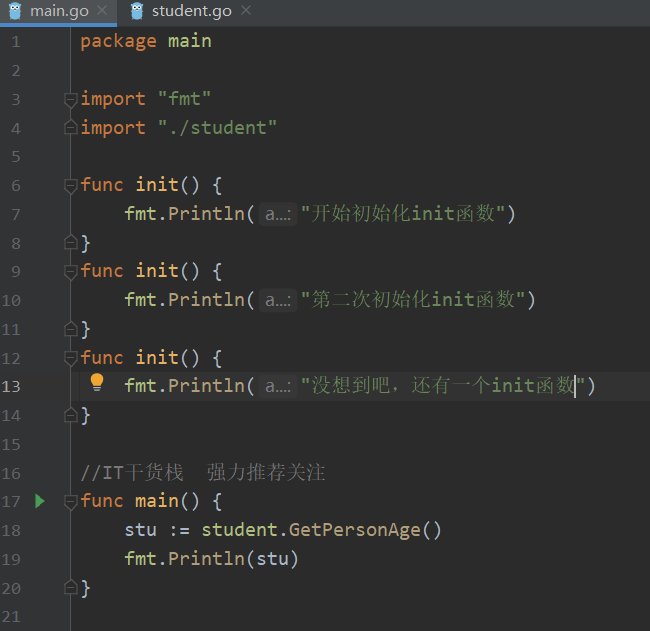Image resolution: width=650 pixels, height=631 pixels.
Task: Open the yellow lightbulb quick-fix on line 13
Action: [x=97, y=383]
